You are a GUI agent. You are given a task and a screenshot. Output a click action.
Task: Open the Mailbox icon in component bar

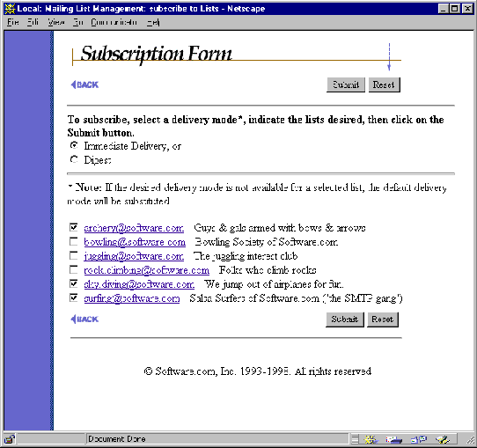(393, 439)
